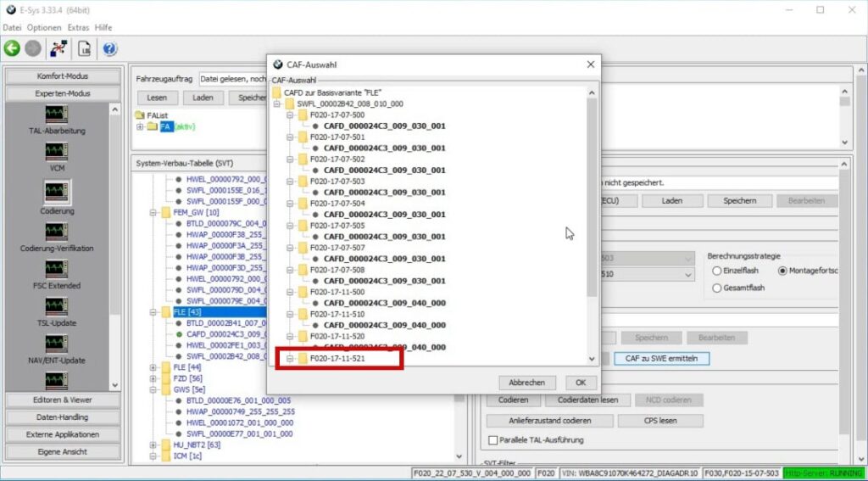Open TAL-Abarbeitung module icon

tap(56, 115)
